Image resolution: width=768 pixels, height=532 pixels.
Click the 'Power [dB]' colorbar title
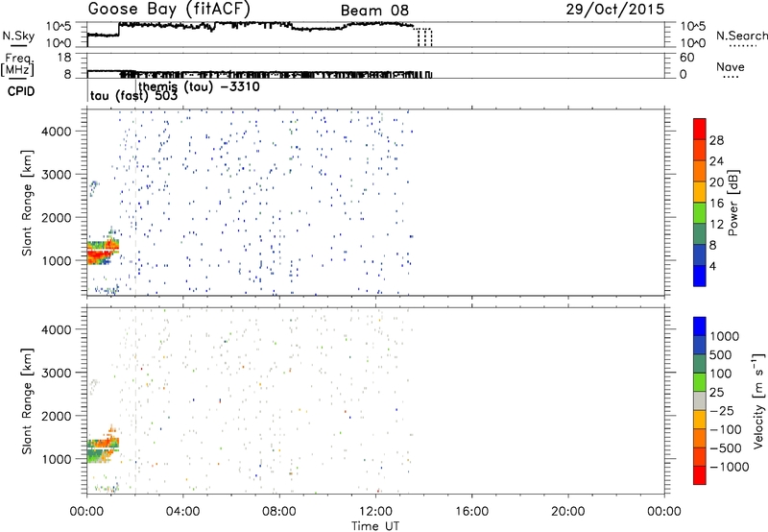(732, 203)
